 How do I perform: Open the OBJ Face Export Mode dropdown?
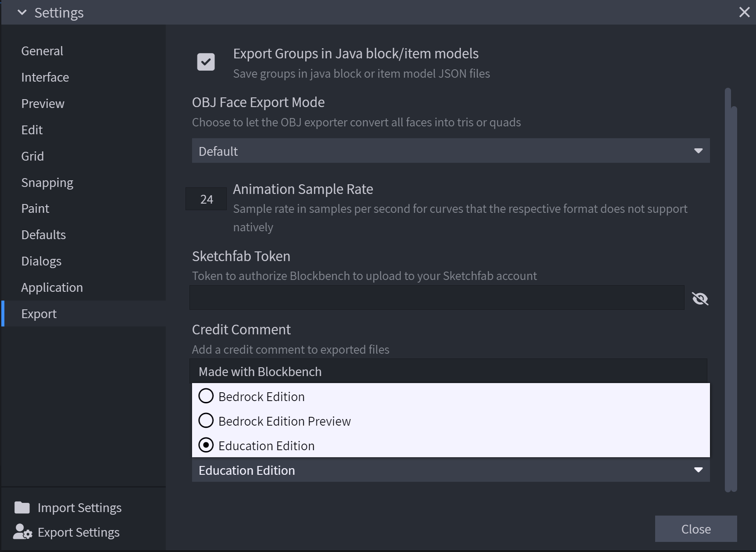click(x=450, y=151)
